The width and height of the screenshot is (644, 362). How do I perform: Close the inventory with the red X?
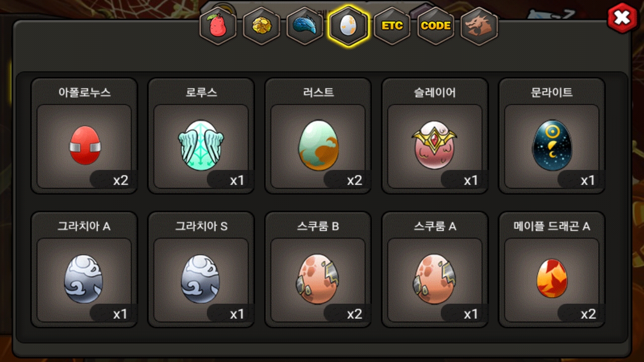(622, 18)
